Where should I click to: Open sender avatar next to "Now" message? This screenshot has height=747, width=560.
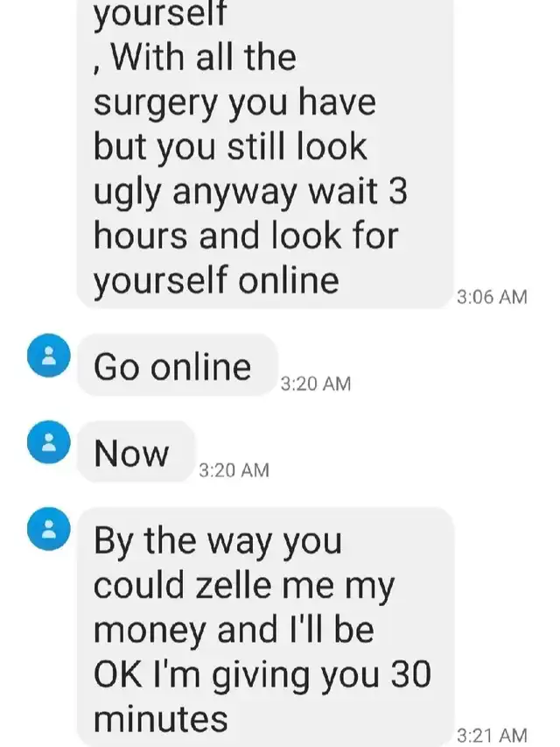[x=49, y=442]
